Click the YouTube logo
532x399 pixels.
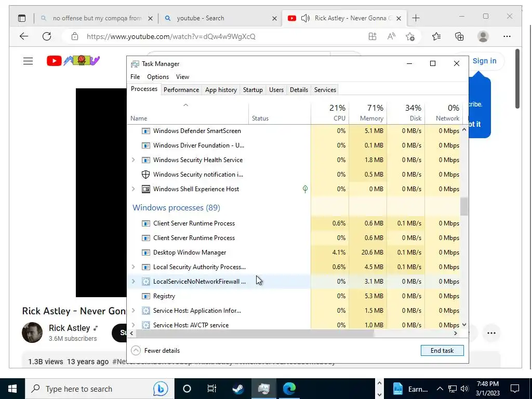point(73,61)
